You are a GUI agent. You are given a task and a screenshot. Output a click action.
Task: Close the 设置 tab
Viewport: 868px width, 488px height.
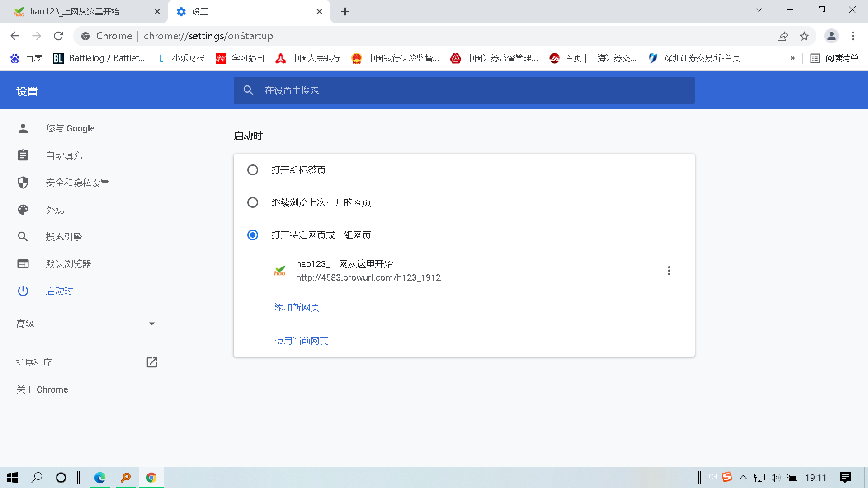[320, 12]
